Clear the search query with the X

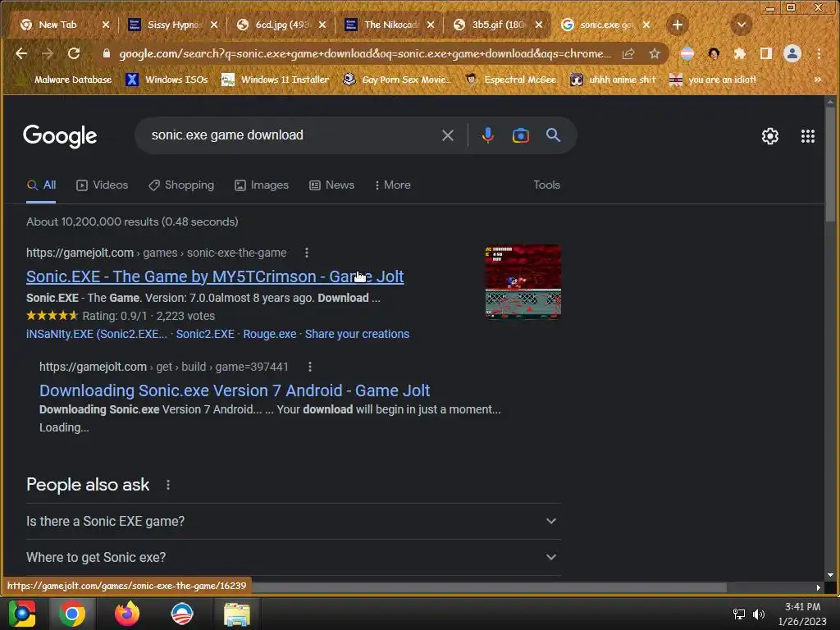(448, 135)
